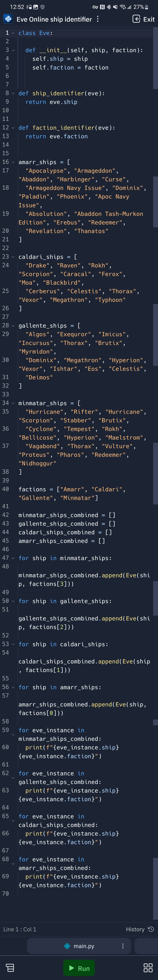158x980 pixels.
Task: Open the file panel icon at bottom left
Action: tap(10, 967)
